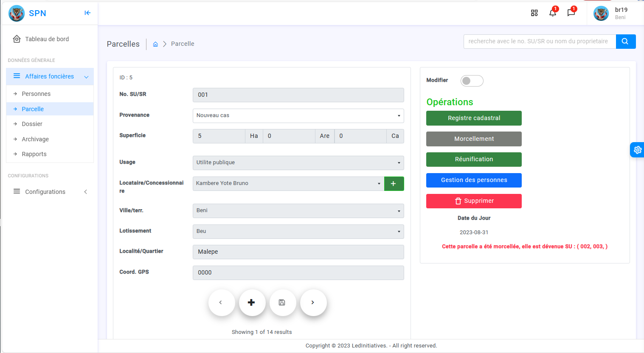Open the chat messages icon
Screen dimensions: 644x353
point(571,13)
